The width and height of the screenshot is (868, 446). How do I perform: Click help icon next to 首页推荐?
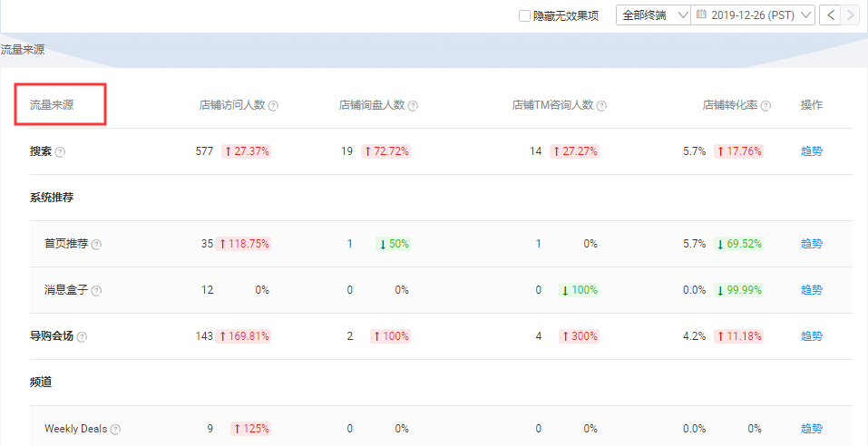(x=96, y=245)
